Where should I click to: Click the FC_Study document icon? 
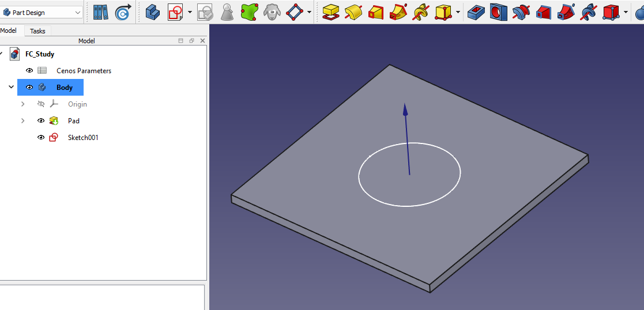click(15, 54)
